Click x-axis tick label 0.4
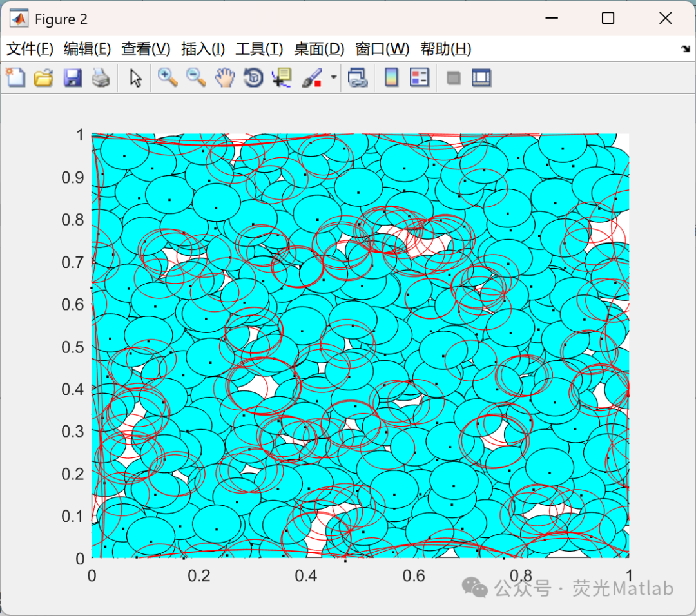The image size is (696, 616). point(306,575)
